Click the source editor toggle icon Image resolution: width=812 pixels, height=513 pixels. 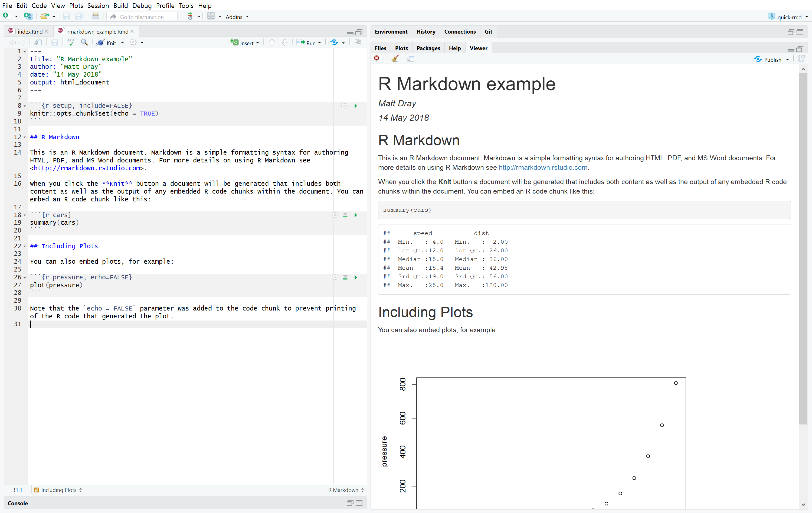pos(358,42)
